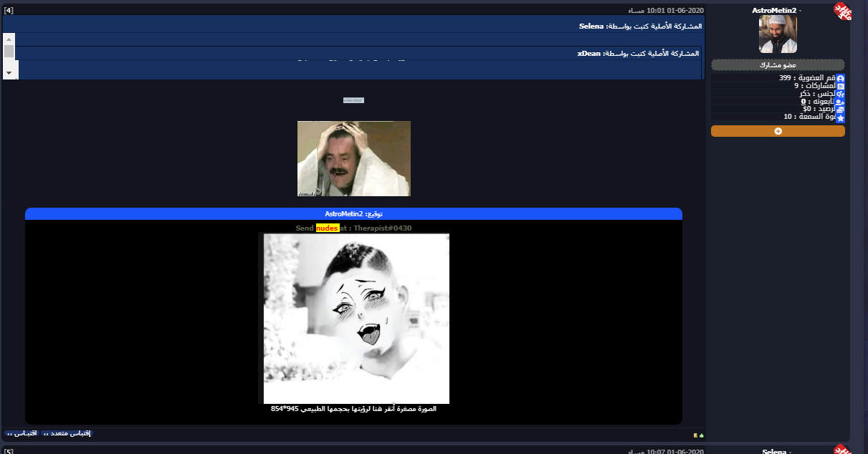
Task: Click the gender icon in user info
Action: (841, 94)
